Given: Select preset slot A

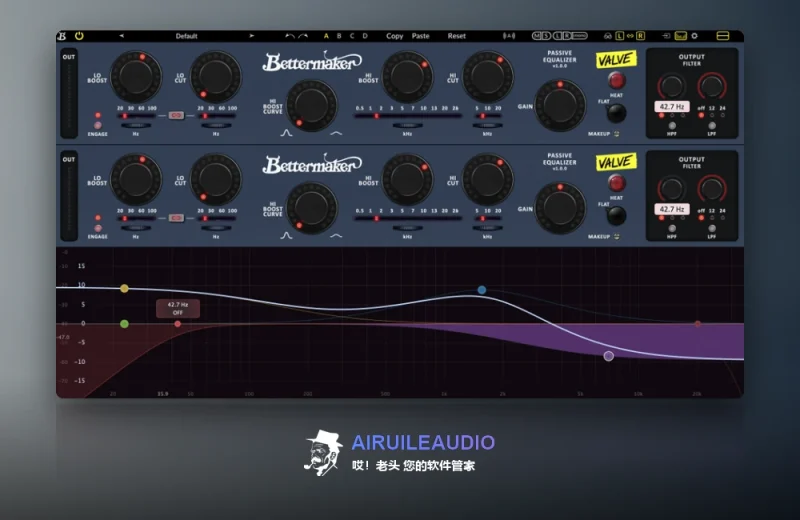Looking at the screenshot, I should pos(326,36).
